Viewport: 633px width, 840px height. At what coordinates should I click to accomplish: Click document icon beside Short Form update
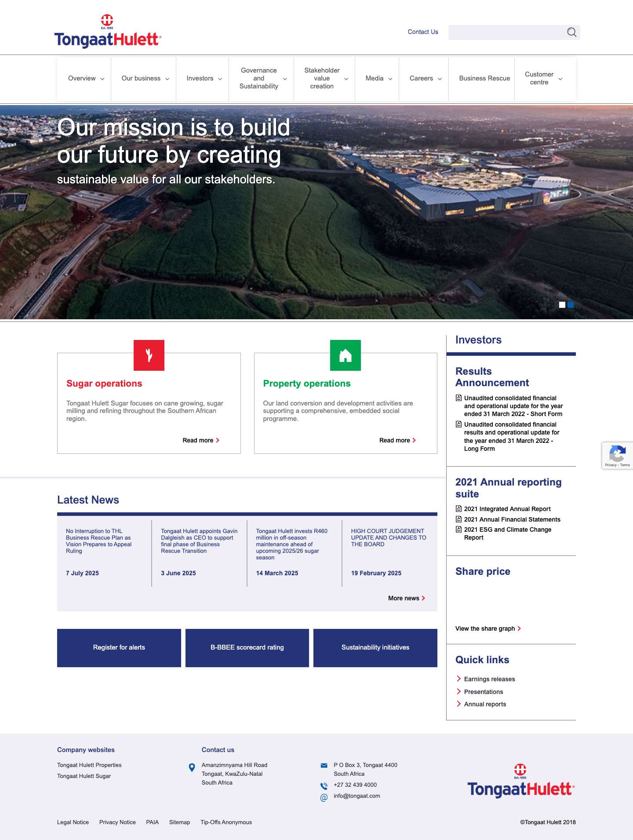point(458,398)
